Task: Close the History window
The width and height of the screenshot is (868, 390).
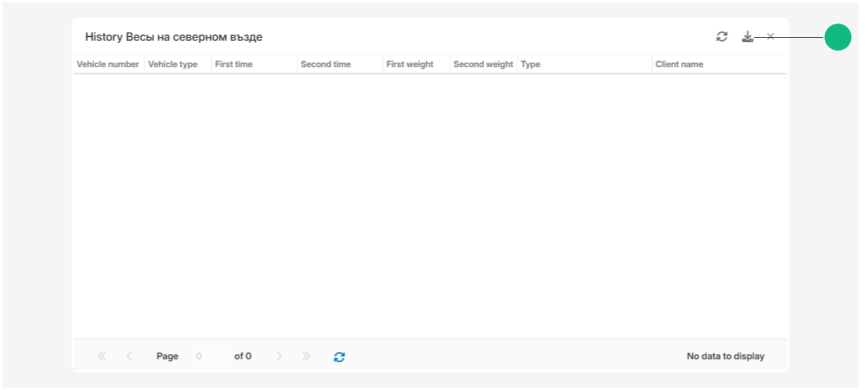Action: point(770,36)
